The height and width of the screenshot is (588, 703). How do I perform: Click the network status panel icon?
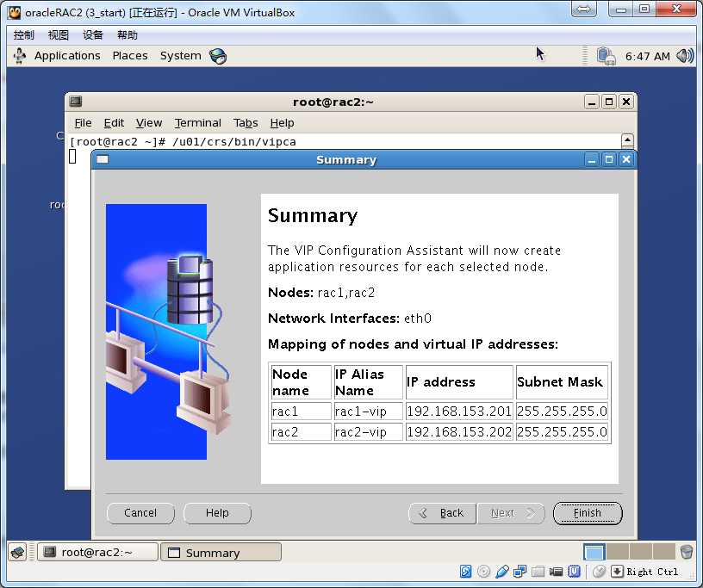(606, 57)
